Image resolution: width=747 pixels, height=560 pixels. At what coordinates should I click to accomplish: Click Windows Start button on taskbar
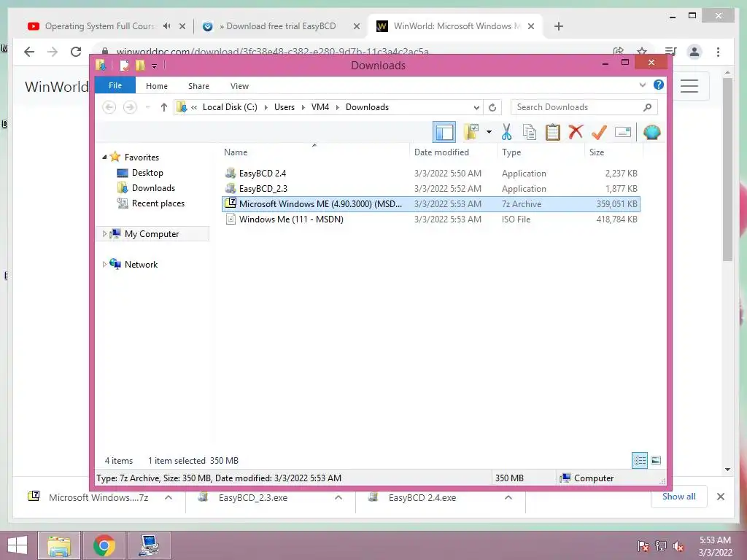point(18,545)
